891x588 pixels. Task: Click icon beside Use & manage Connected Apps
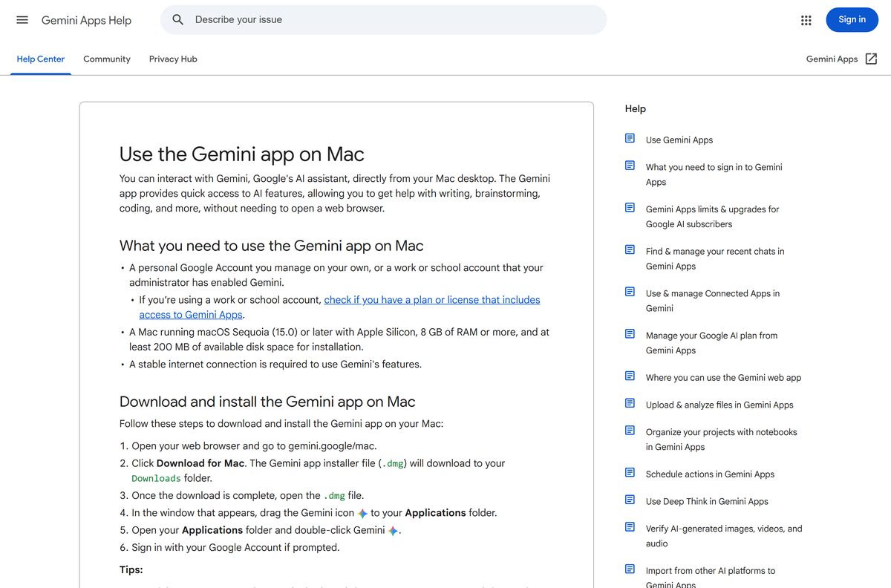(x=630, y=292)
